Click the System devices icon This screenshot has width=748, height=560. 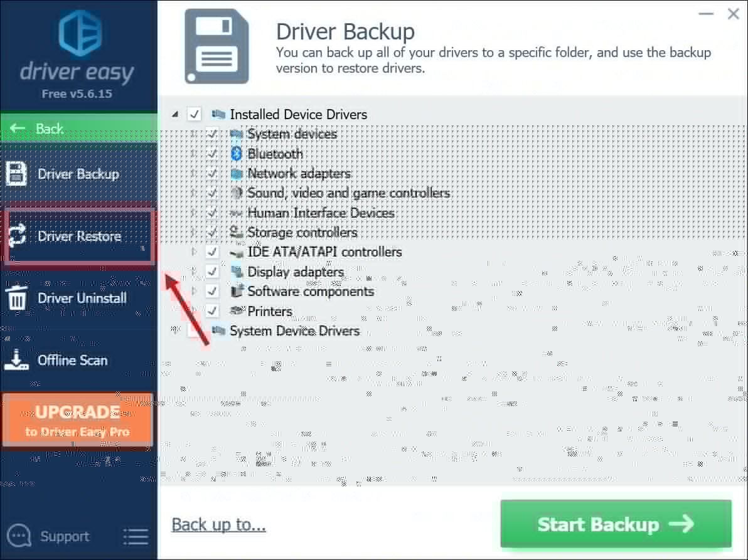coord(236,134)
